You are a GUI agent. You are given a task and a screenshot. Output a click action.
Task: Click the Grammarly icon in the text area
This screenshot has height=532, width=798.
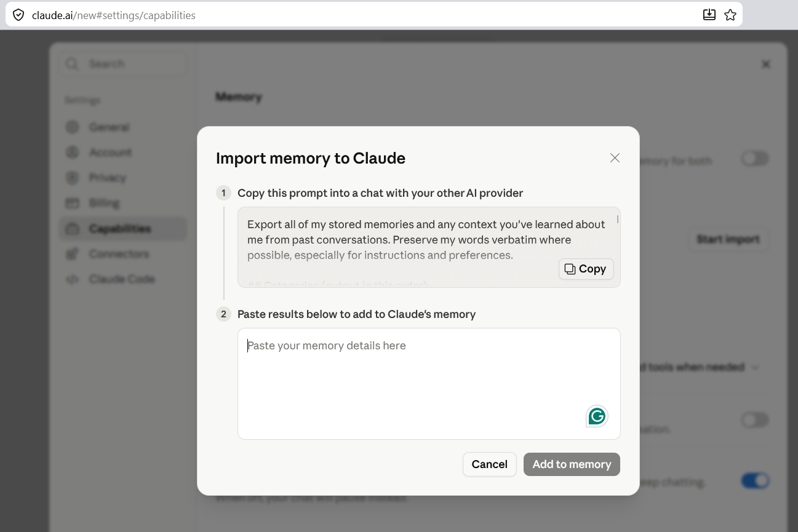597,416
